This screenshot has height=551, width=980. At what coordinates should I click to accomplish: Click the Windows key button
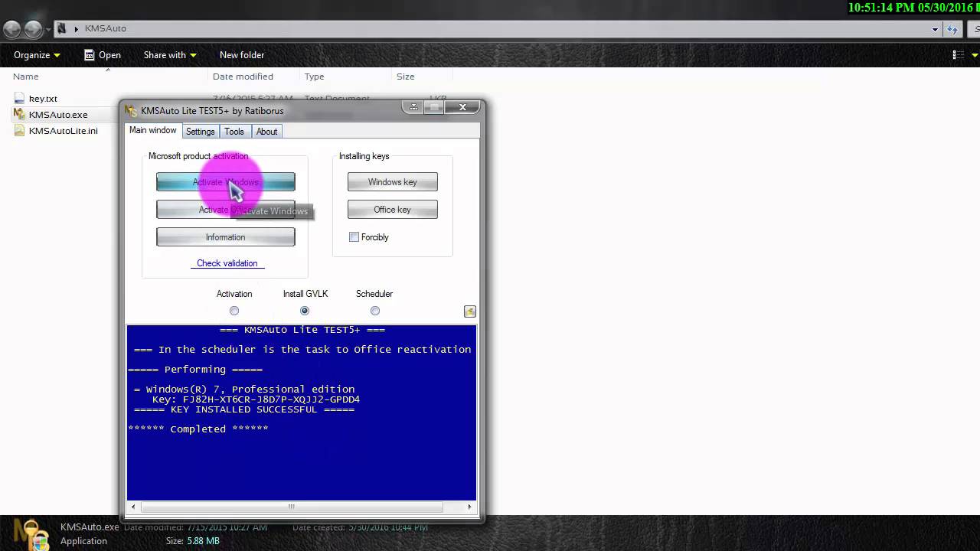(x=392, y=182)
